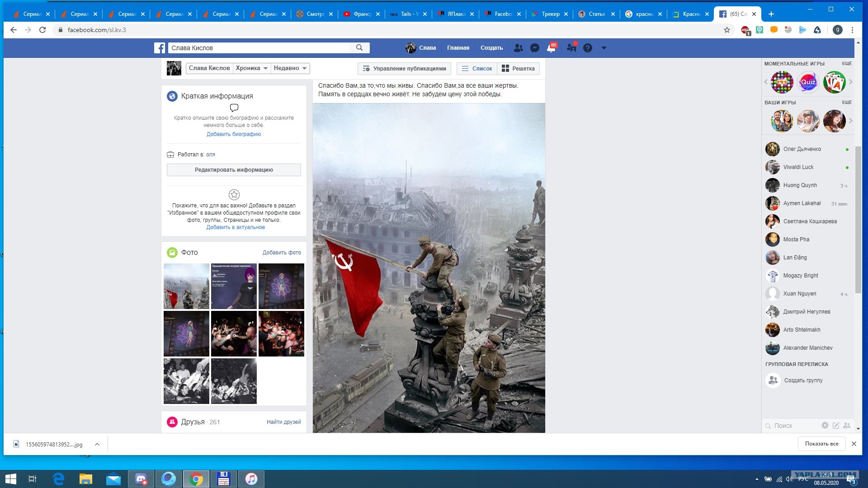
Task: Open chat with Alexander Manichev
Action: [x=807, y=348]
